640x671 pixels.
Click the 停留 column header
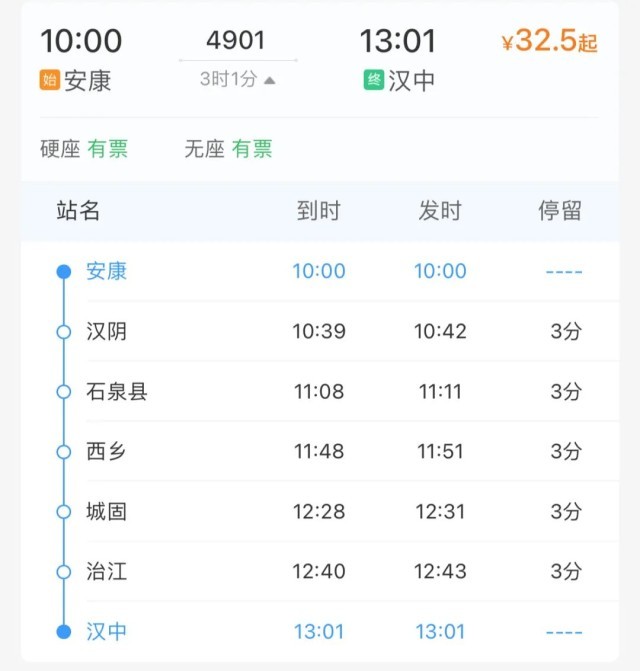coord(560,211)
